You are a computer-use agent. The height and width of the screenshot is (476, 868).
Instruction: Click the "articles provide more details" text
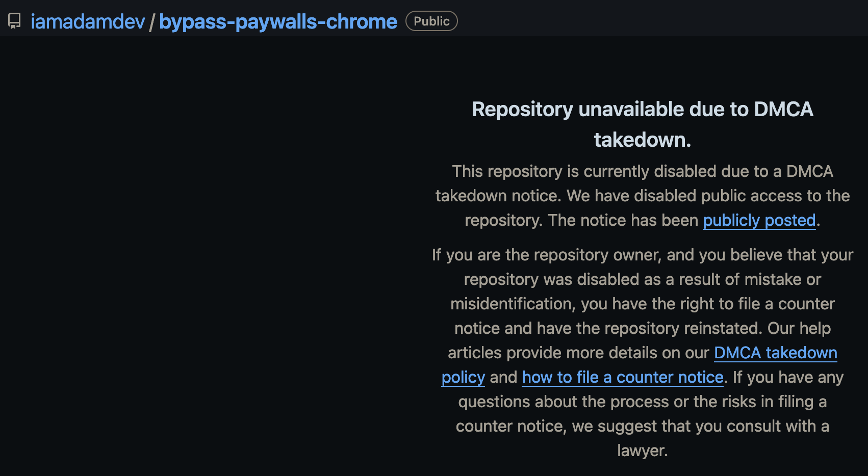pyautogui.click(x=578, y=353)
